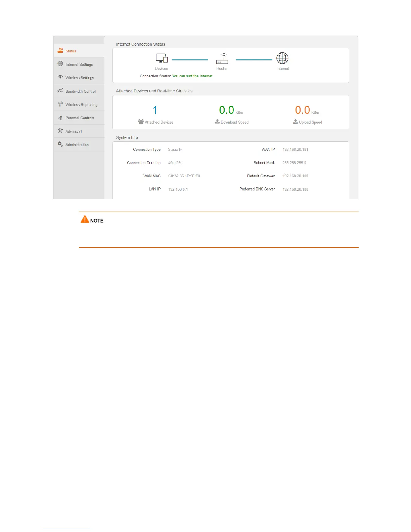Viewport: 411px width, 532px height.
Task: Open the Parental Controls section
Action: pyautogui.click(x=79, y=118)
